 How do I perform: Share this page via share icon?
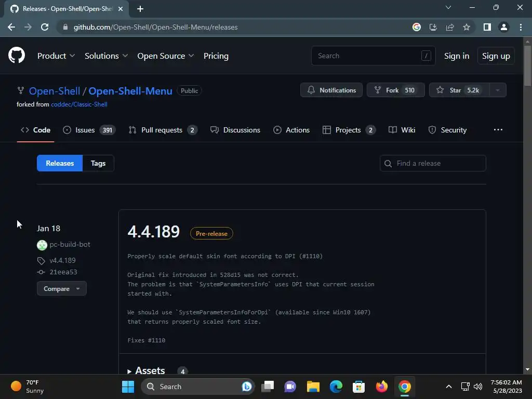(x=450, y=27)
